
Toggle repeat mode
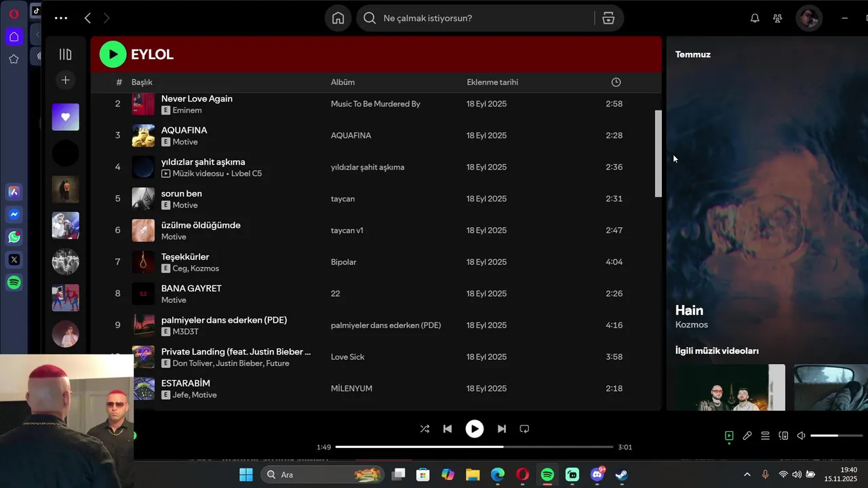[x=524, y=428]
